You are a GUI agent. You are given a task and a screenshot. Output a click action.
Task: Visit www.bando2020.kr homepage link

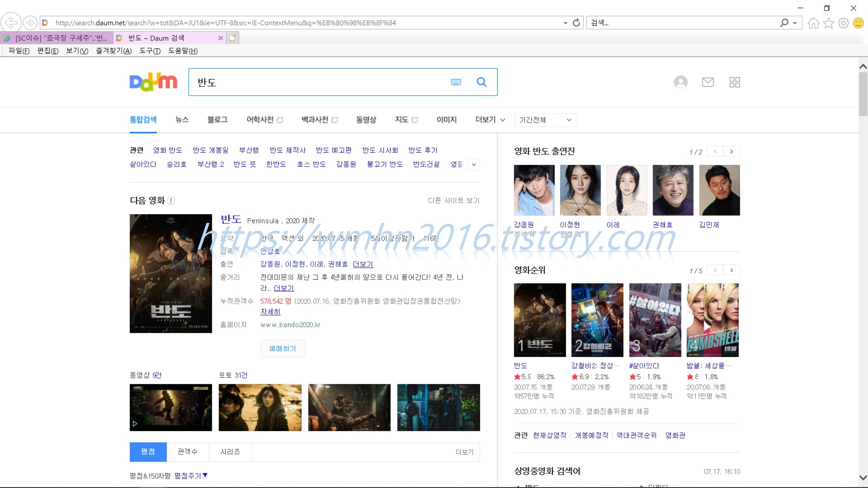(290, 325)
